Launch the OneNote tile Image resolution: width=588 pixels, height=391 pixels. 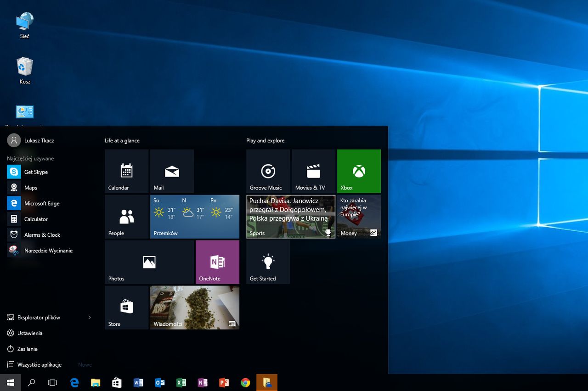(x=217, y=262)
